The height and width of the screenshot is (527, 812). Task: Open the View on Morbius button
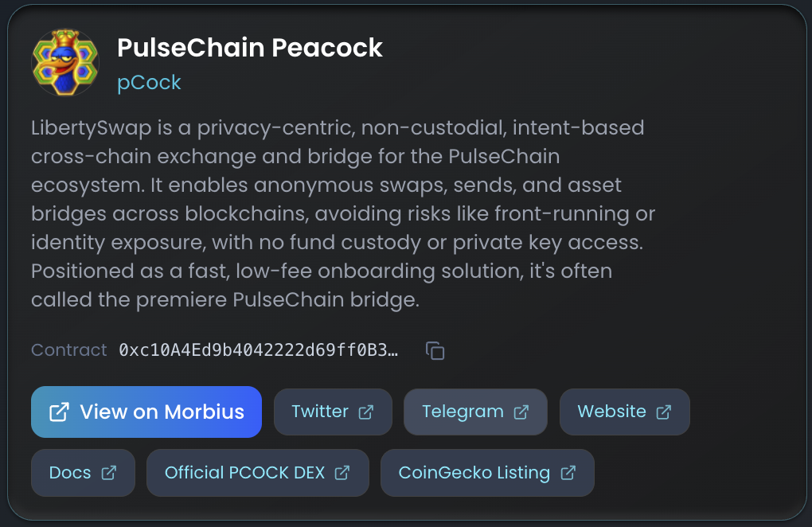(x=146, y=412)
